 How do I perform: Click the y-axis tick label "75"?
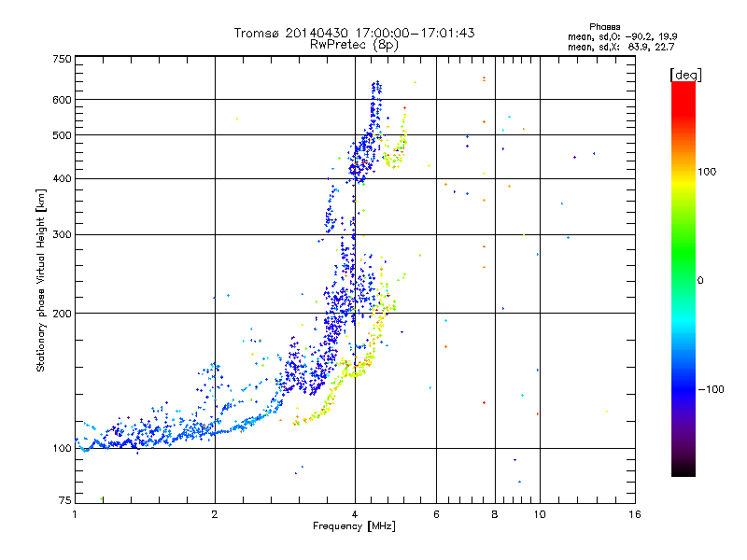click(65, 500)
